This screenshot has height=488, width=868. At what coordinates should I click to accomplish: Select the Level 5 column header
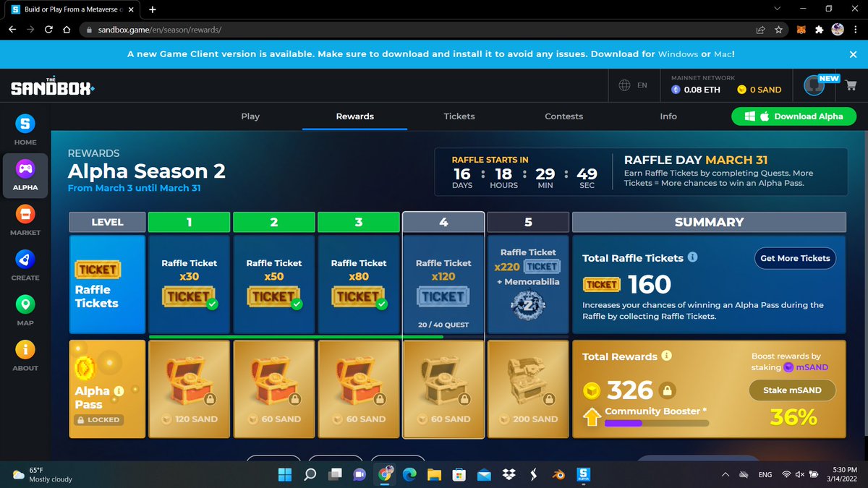click(528, 222)
